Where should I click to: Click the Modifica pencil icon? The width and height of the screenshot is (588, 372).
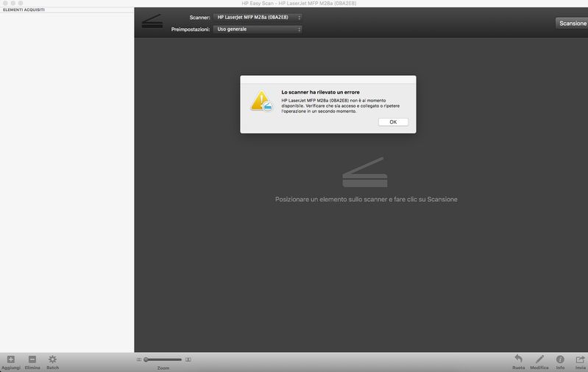click(x=539, y=359)
